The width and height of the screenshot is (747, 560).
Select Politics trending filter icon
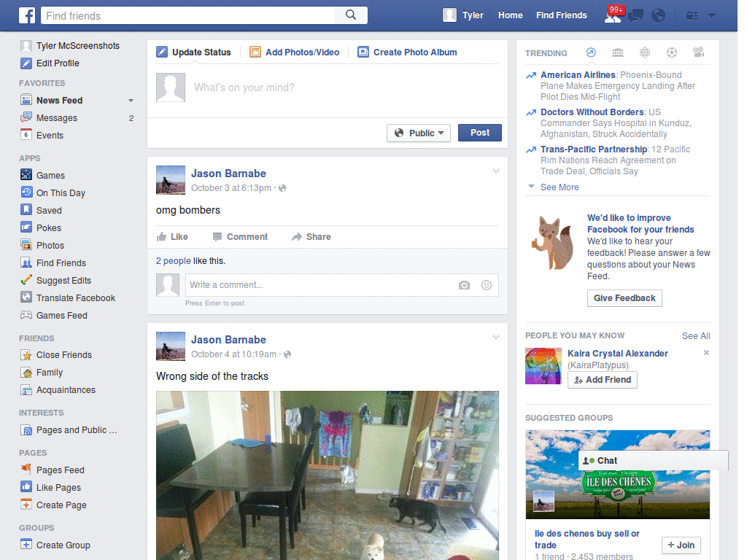(x=618, y=52)
